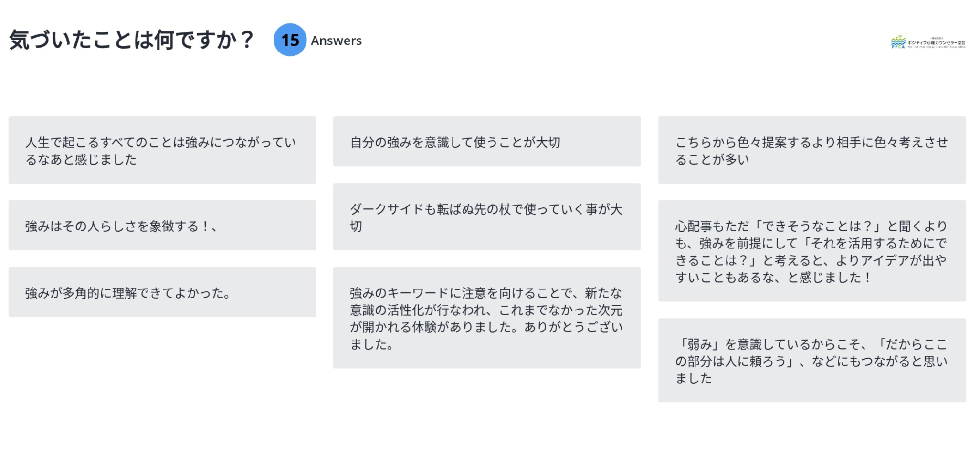This screenshot has height=454, width=980.
Task: Select the 自分の強みを意識して使う answer card
Action: click(486, 142)
